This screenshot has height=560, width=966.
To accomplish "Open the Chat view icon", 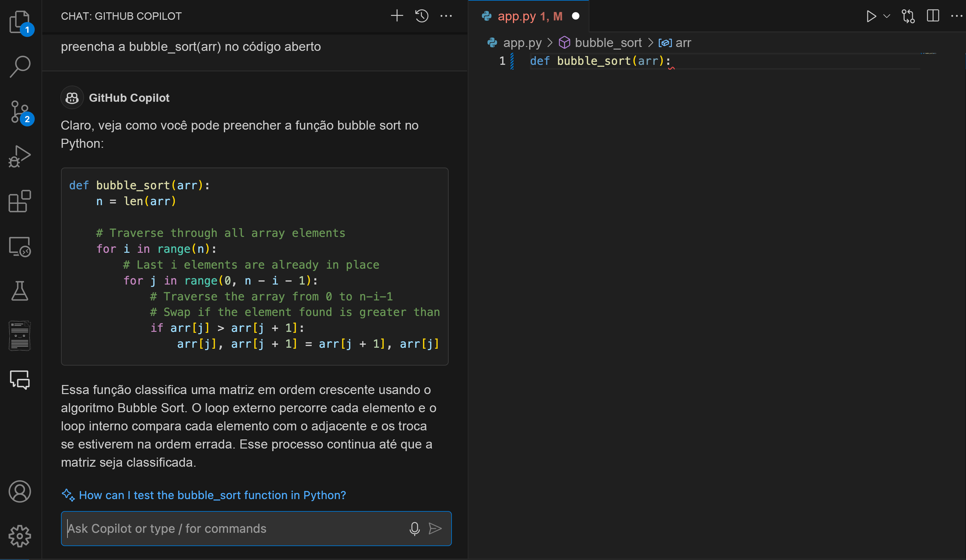I will click(20, 379).
